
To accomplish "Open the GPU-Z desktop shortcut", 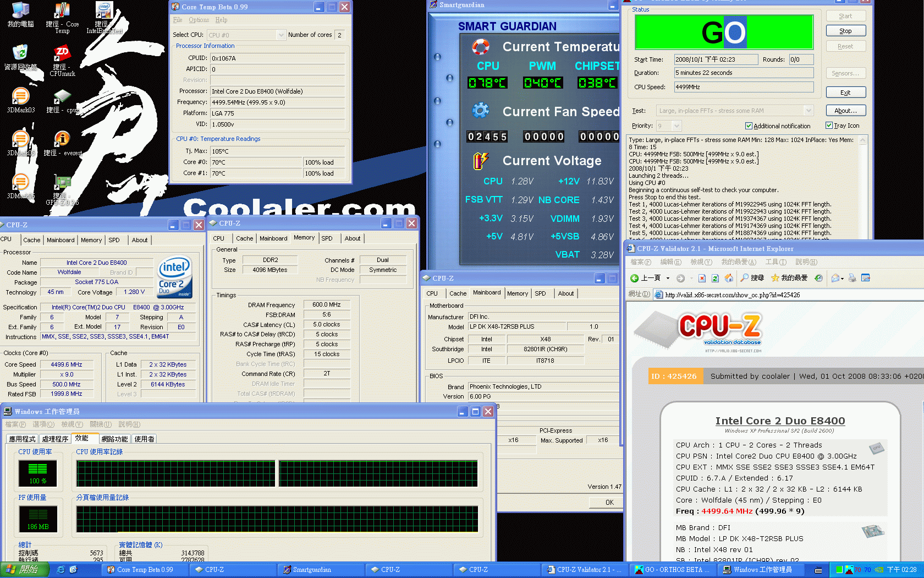I will click(62, 189).
